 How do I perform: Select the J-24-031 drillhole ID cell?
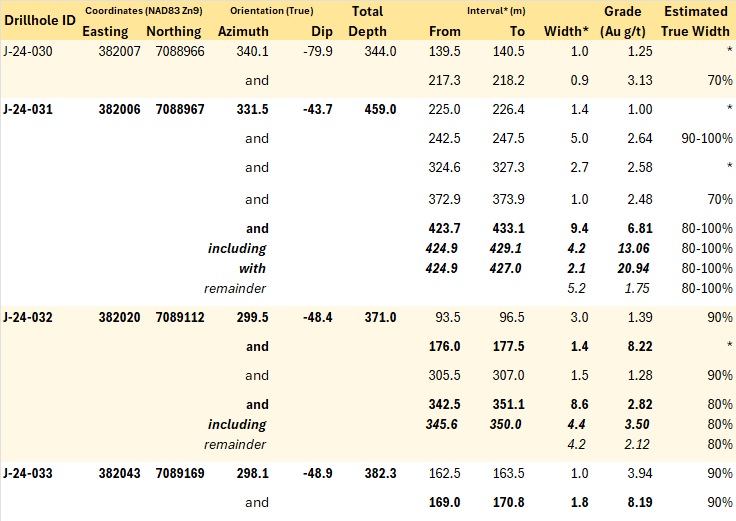28,109
